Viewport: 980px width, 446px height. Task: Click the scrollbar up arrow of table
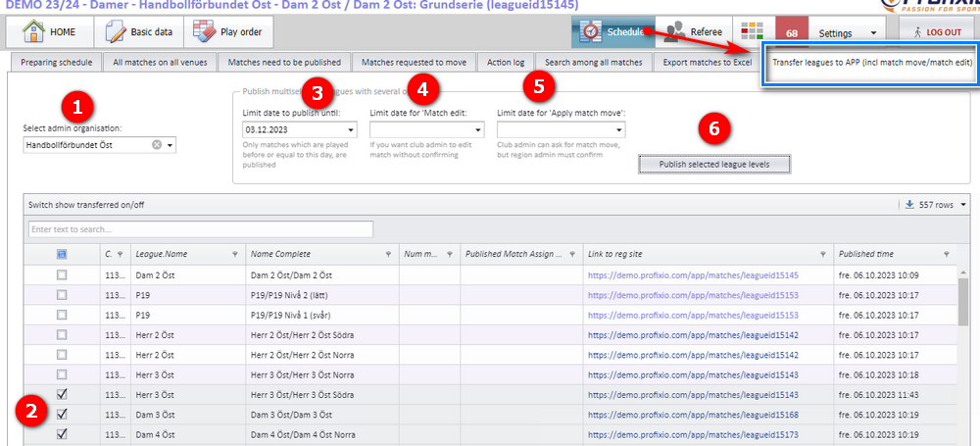pos(963,271)
